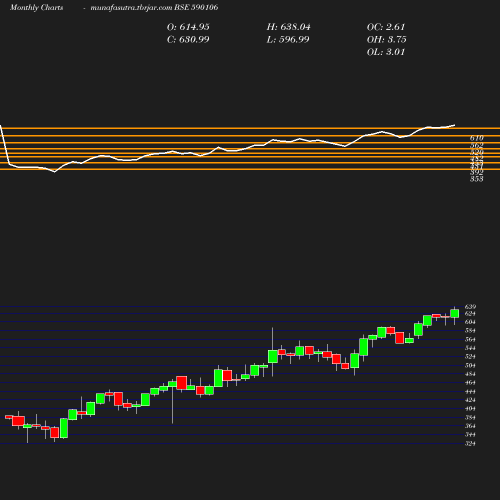Click the latest green candle at far right
Viewport: 500px width, 500px height.
click(455, 313)
